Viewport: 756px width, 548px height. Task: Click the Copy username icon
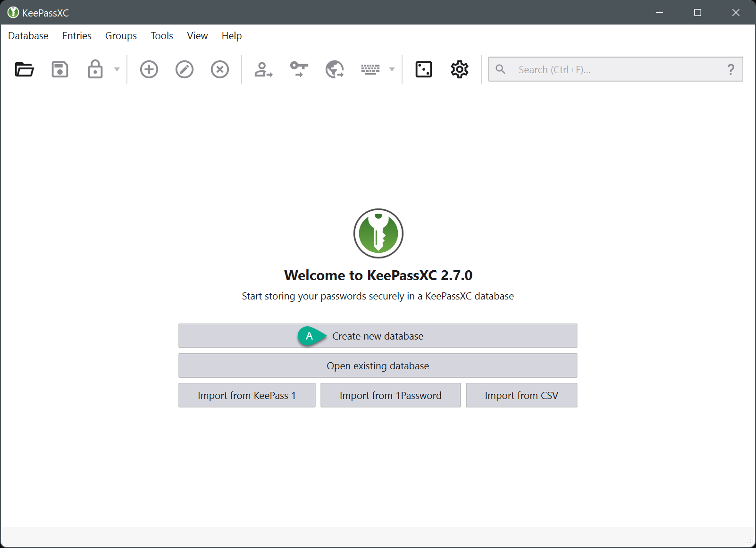click(263, 69)
